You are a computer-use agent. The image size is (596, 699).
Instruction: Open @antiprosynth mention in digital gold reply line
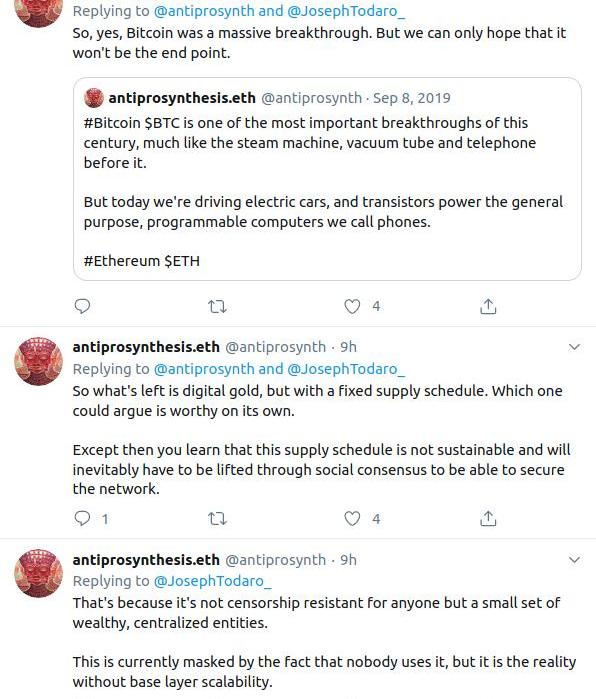click(204, 369)
